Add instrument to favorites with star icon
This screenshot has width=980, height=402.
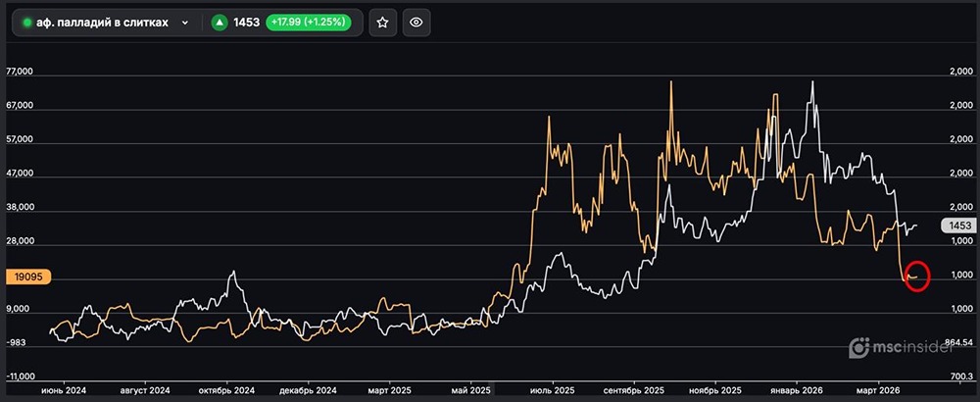pos(382,23)
